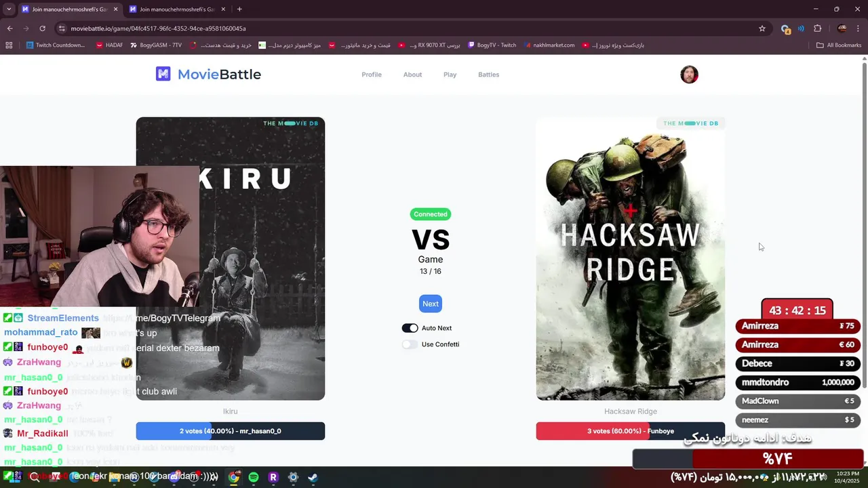Viewport: 868px width, 488px height.
Task: Open the All Bookmarks folder
Action: pyautogui.click(x=839, y=45)
